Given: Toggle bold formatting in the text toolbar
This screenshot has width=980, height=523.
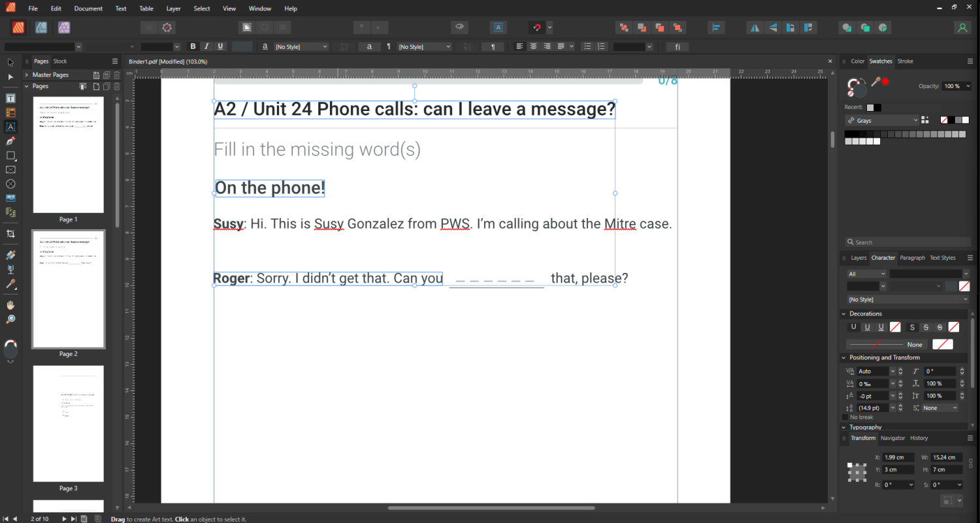Looking at the screenshot, I should [193, 46].
